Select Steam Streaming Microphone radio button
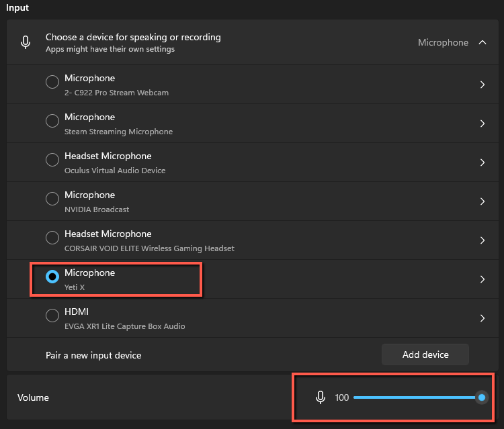This screenshot has height=429, width=504. 52,121
